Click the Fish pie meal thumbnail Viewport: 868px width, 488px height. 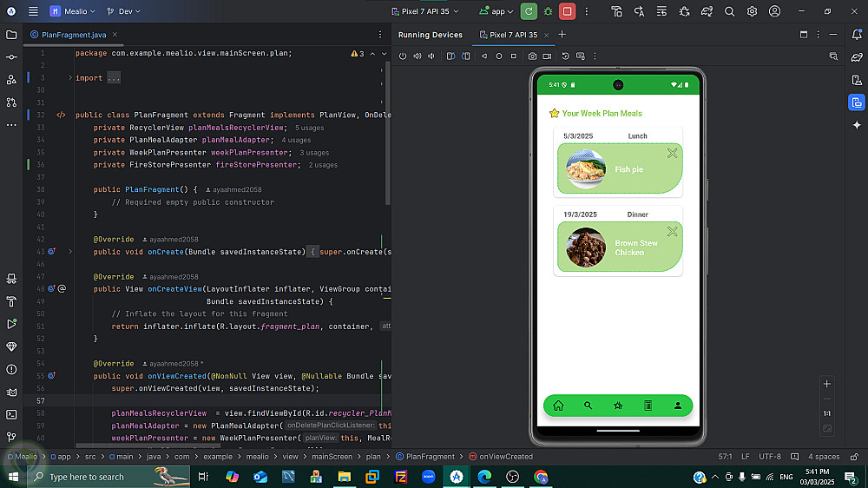tap(586, 169)
